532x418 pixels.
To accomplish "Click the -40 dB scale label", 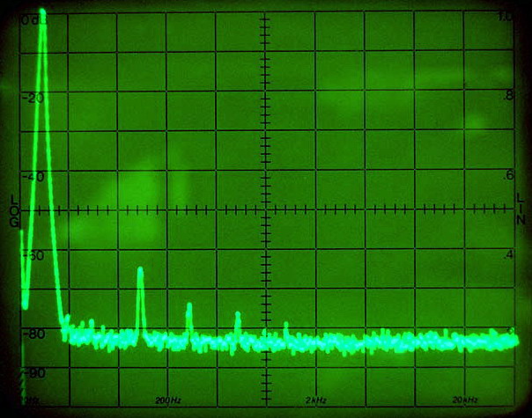I will [x=33, y=177].
